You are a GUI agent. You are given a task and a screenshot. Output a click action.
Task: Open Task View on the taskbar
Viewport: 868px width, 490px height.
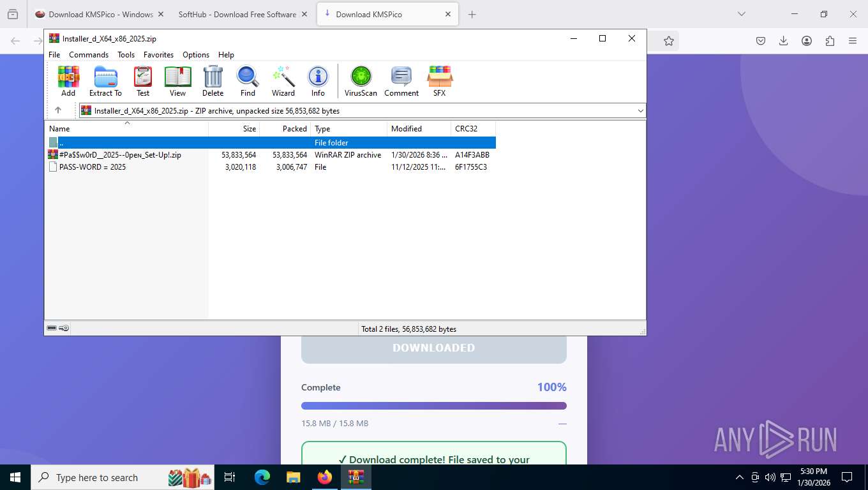click(230, 477)
